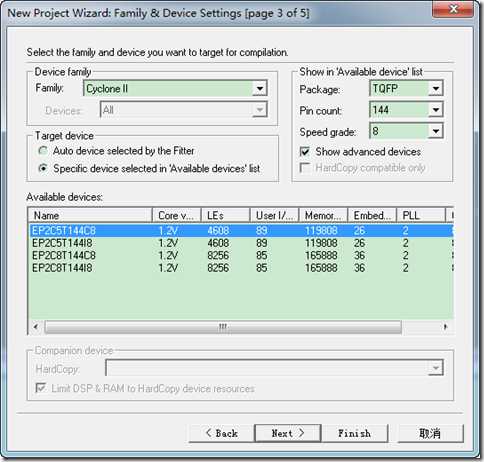Select device row EP2C8T144I8
Screen dimensions: 484x462
point(241,268)
